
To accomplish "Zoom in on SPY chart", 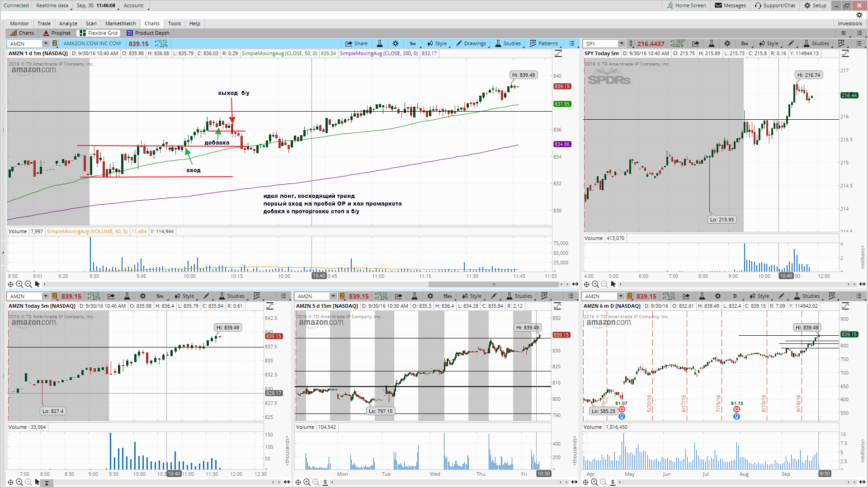I will click(x=595, y=284).
